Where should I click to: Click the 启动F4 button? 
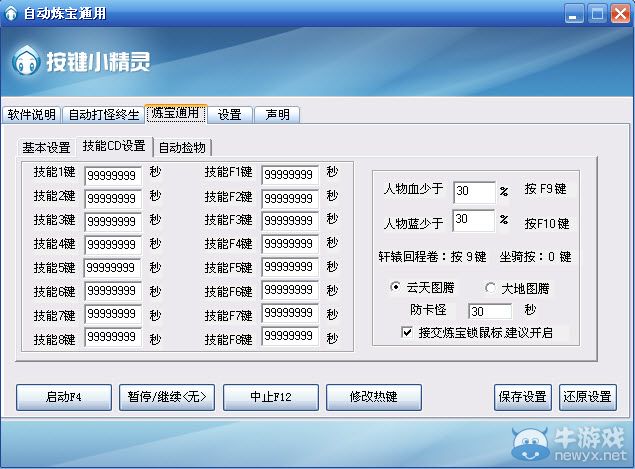[64, 397]
